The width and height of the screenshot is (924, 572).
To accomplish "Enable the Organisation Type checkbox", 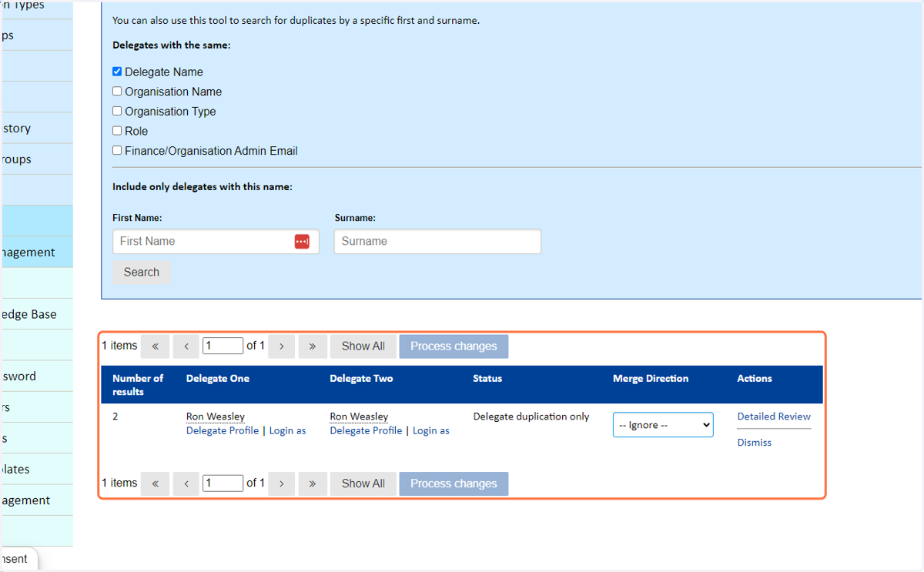I will [117, 111].
